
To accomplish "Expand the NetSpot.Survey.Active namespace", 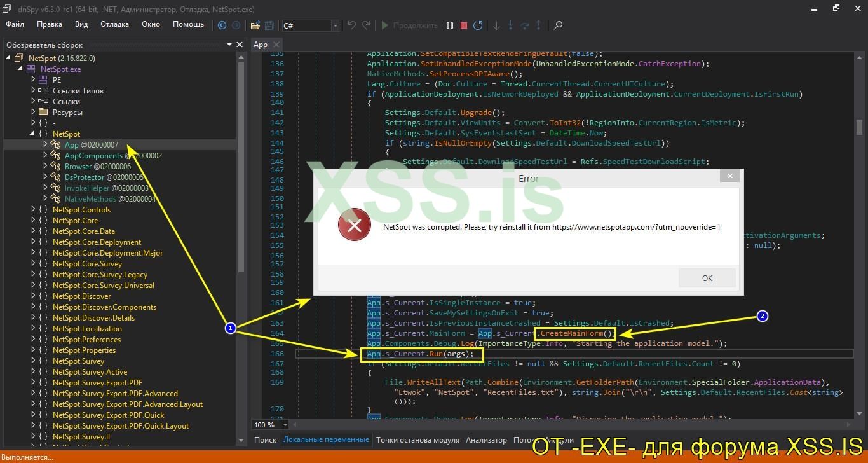I will pyautogui.click(x=33, y=371).
